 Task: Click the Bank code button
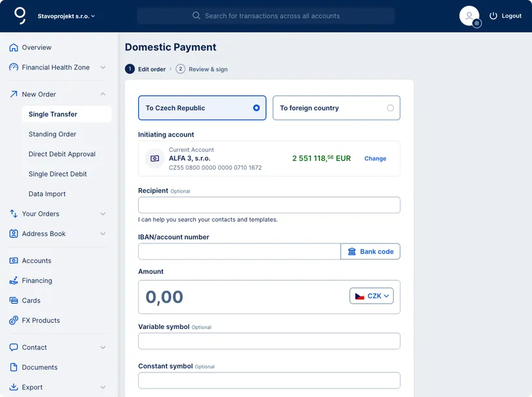pyautogui.click(x=370, y=251)
